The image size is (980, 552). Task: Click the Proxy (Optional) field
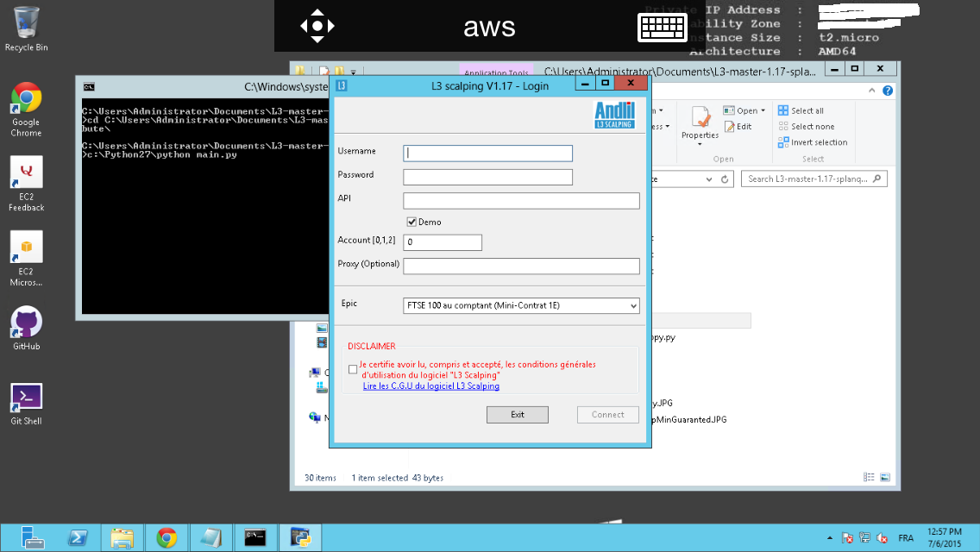(521, 267)
